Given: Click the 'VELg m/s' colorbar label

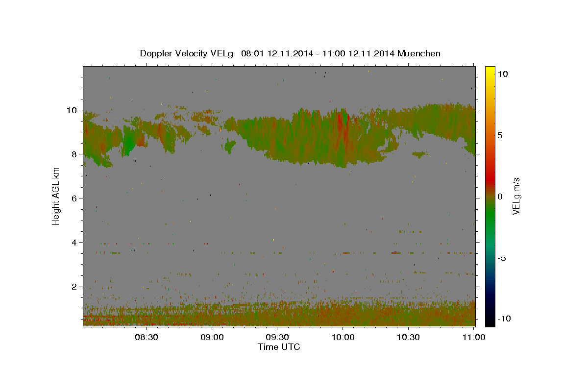Looking at the screenshot, I should coord(516,196).
